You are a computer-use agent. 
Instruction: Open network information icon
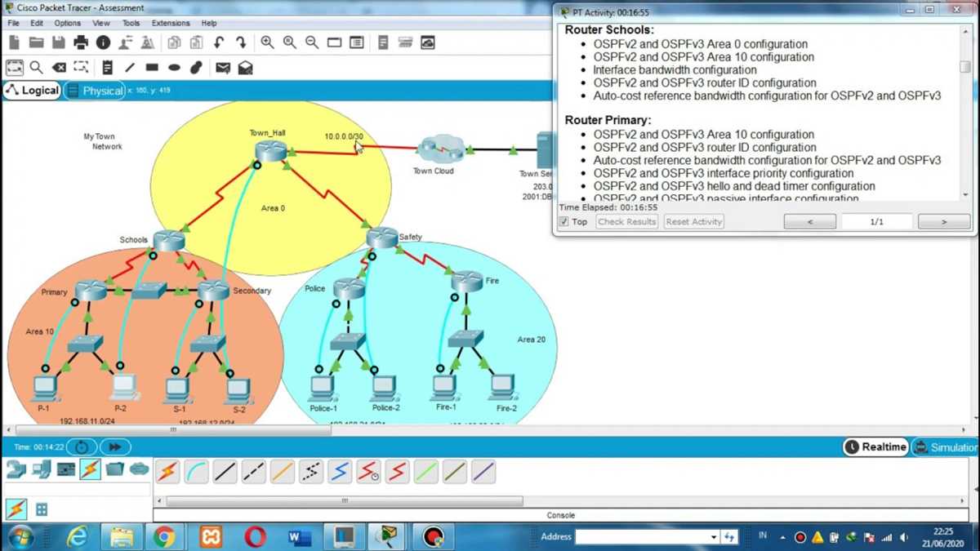pyautogui.click(x=103, y=42)
